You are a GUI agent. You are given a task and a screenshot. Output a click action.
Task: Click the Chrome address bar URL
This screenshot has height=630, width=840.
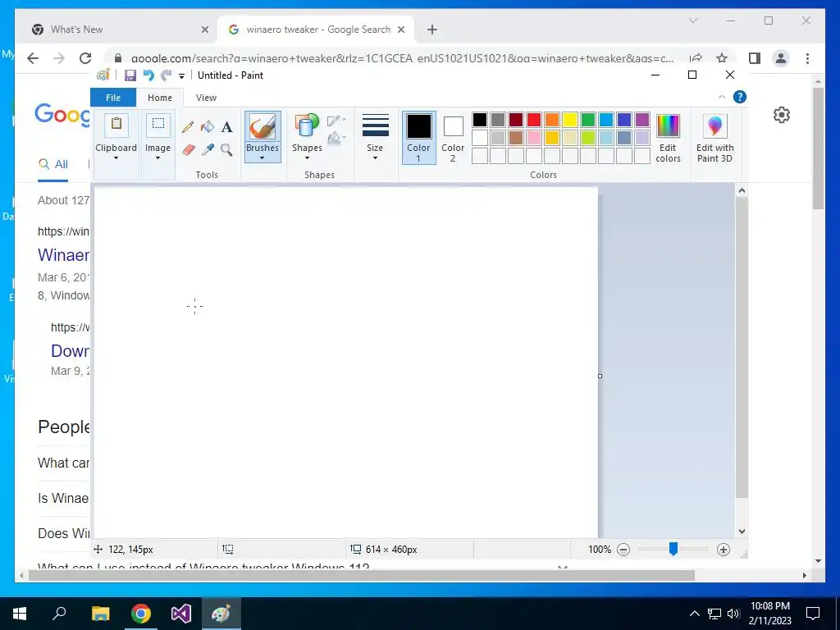pyautogui.click(x=402, y=58)
